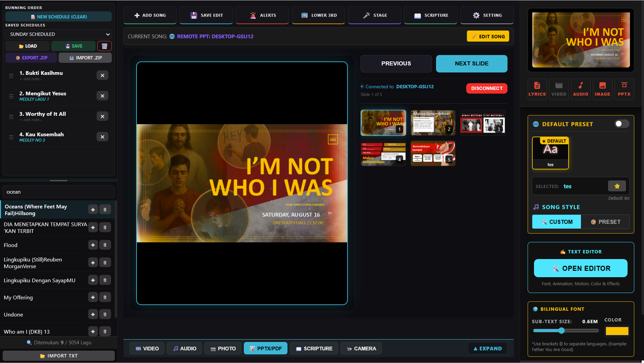Open the Setting tab

(x=487, y=15)
